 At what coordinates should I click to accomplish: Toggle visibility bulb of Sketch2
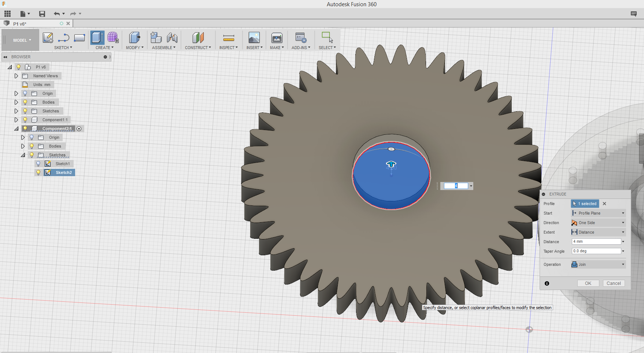pos(38,172)
